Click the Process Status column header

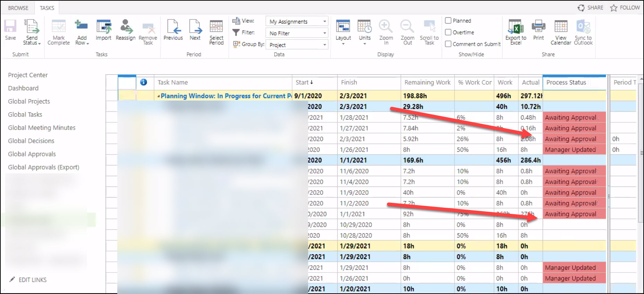click(x=574, y=83)
